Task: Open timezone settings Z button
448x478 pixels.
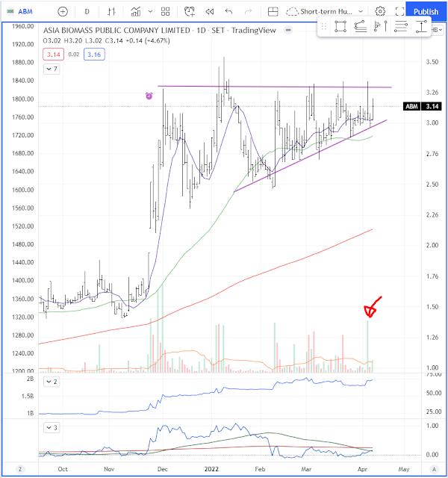Action: tap(20, 469)
